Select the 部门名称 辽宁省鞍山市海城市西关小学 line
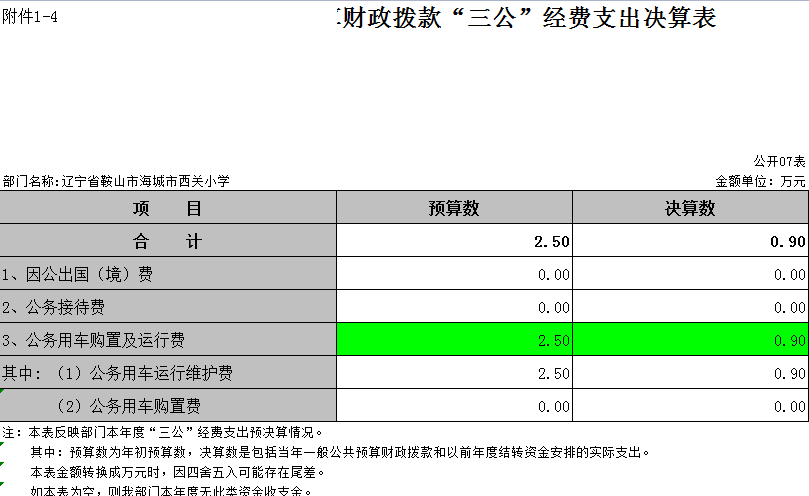The image size is (809, 496). [116, 181]
